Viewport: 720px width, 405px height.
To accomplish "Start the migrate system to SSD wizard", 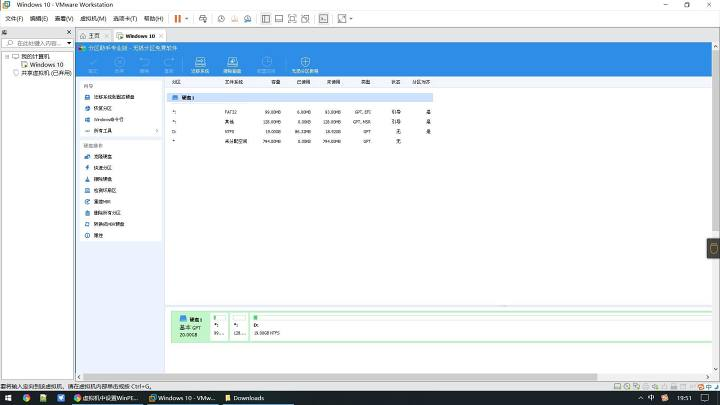I will click(x=109, y=97).
